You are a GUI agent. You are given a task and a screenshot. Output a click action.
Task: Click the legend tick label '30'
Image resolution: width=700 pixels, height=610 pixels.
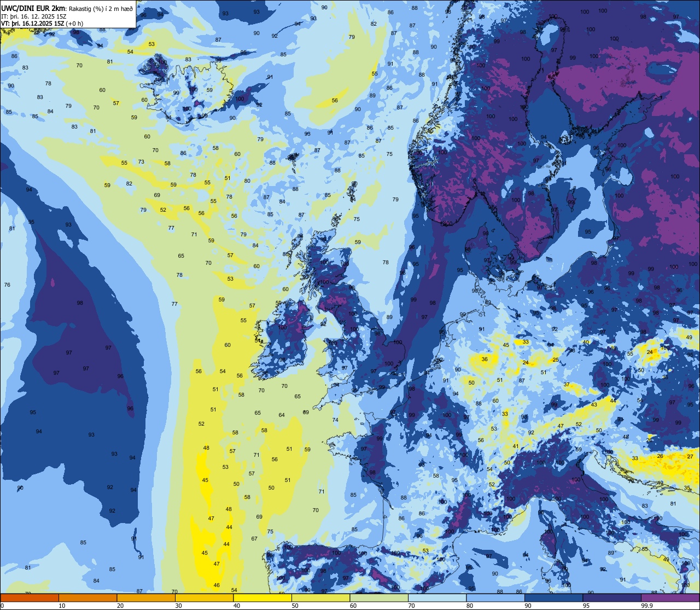178,606
